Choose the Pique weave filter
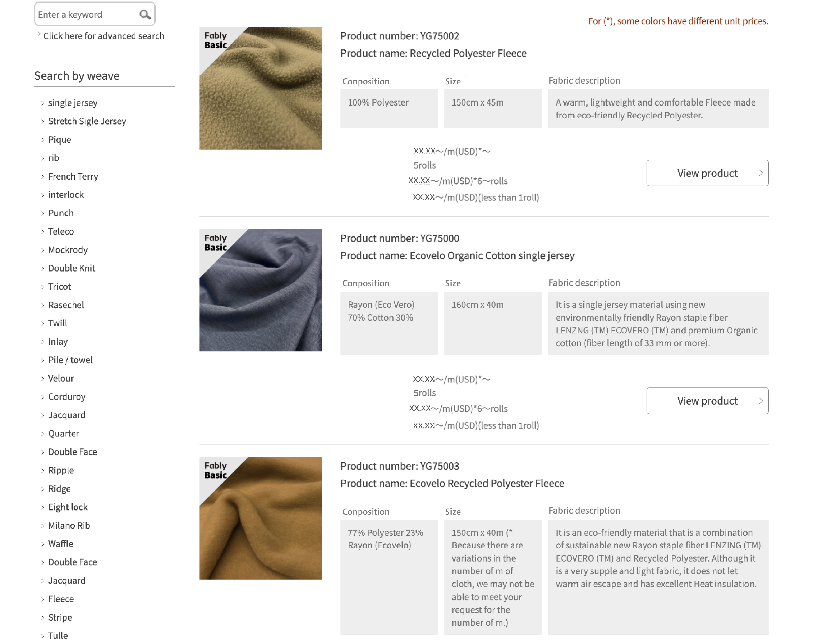Screen dimensions: 813x644 click(x=60, y=140)
